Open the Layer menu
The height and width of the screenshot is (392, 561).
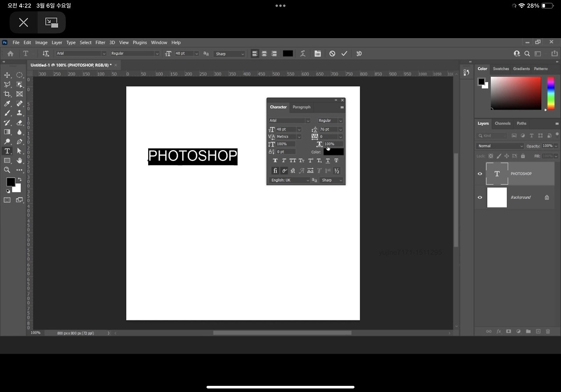pyautogui.click(x=57, y=43)
